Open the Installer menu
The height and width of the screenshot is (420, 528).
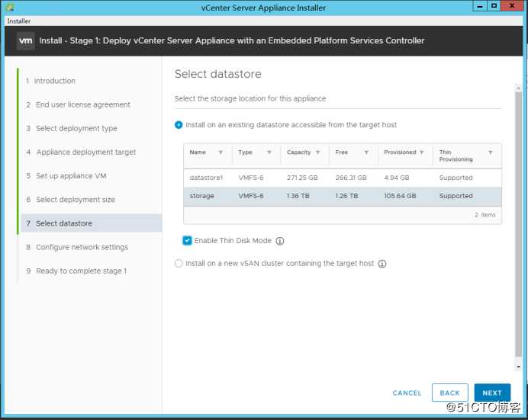coord(19,21)
